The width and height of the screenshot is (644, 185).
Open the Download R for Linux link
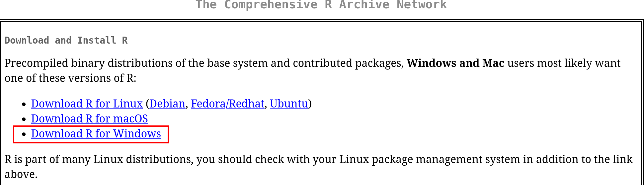87,104
